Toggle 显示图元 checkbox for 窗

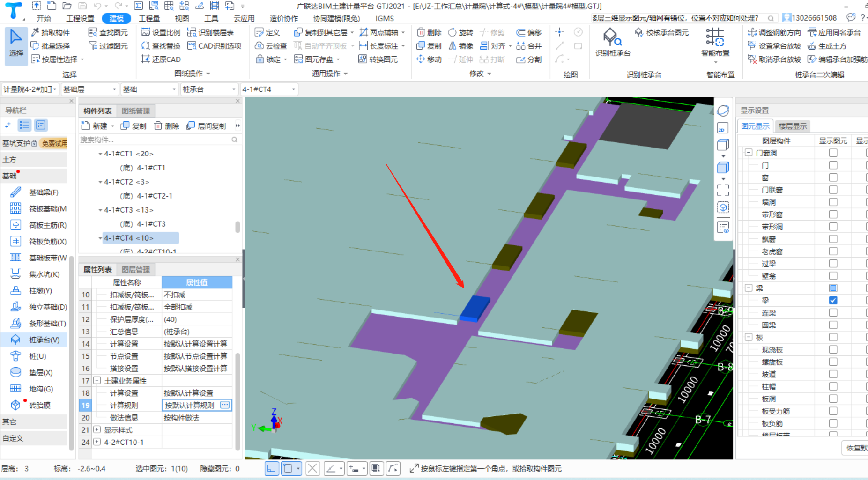pos(833,177)
